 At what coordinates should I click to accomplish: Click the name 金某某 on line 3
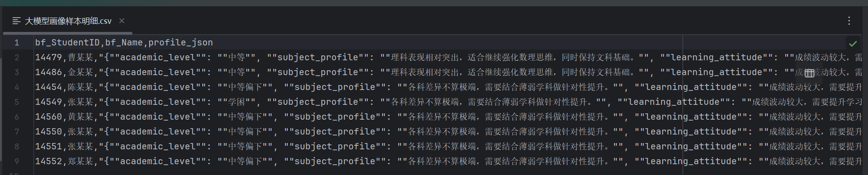(x=80, y=72)
